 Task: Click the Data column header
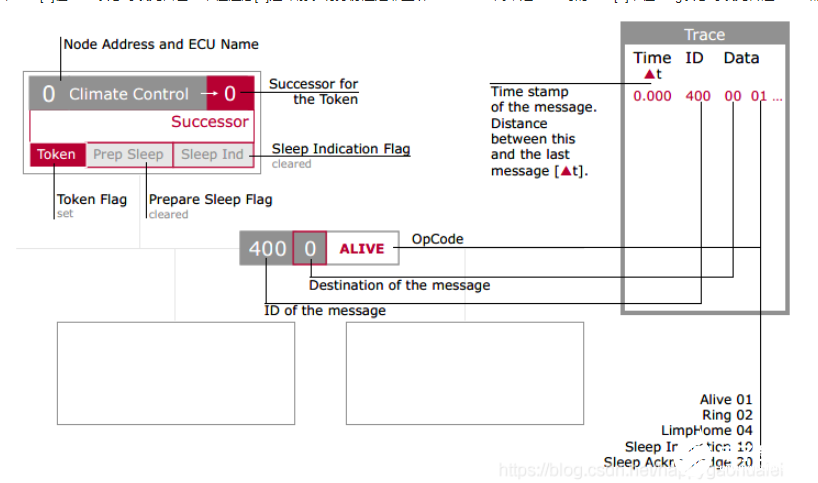coord(741,58)
